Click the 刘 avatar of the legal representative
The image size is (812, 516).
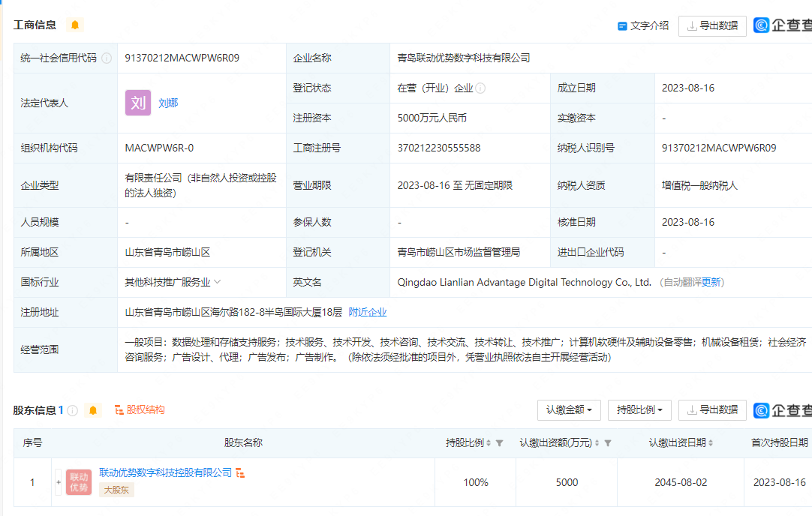pos(138,103)
